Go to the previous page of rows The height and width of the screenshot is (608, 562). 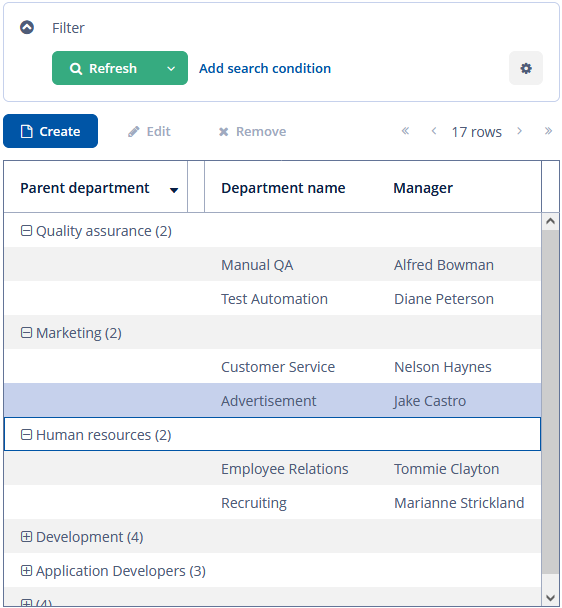click(434, 131)
